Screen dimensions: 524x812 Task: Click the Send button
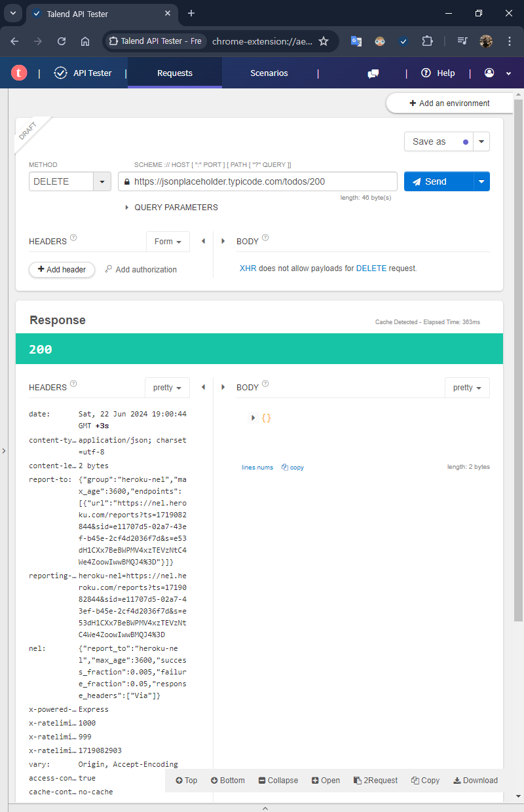click(x=439, y=181)
